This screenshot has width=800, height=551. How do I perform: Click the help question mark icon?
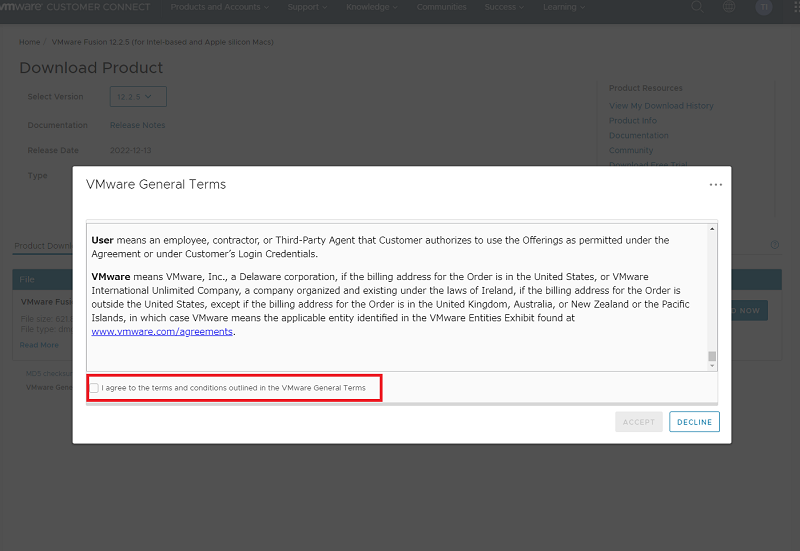coord(774,245)
